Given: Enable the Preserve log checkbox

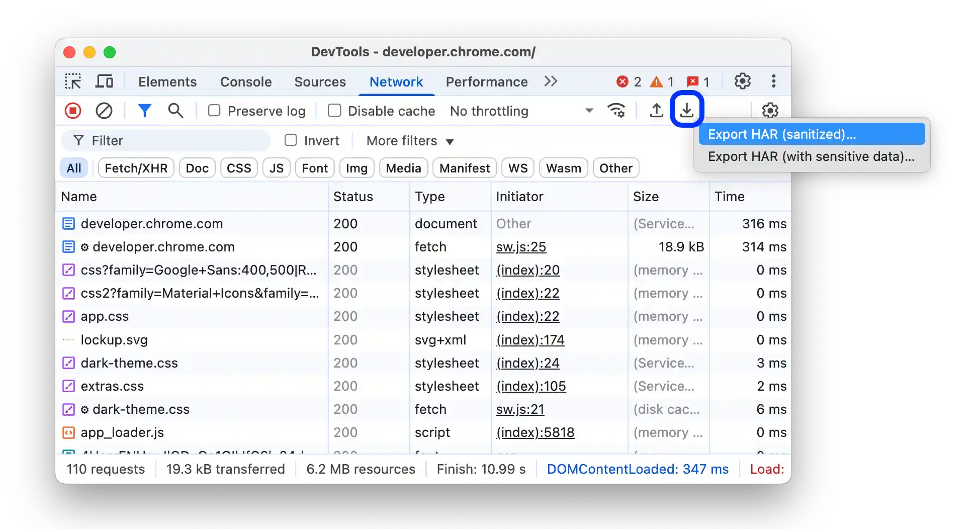Looking at the screenshot, I should pyautogui.click(x=215, y=110).
